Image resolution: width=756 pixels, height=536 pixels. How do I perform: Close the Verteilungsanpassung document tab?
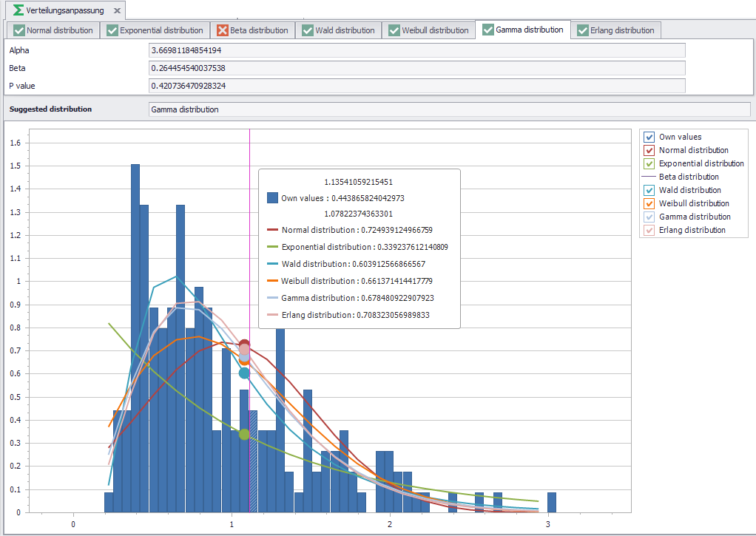117,11
